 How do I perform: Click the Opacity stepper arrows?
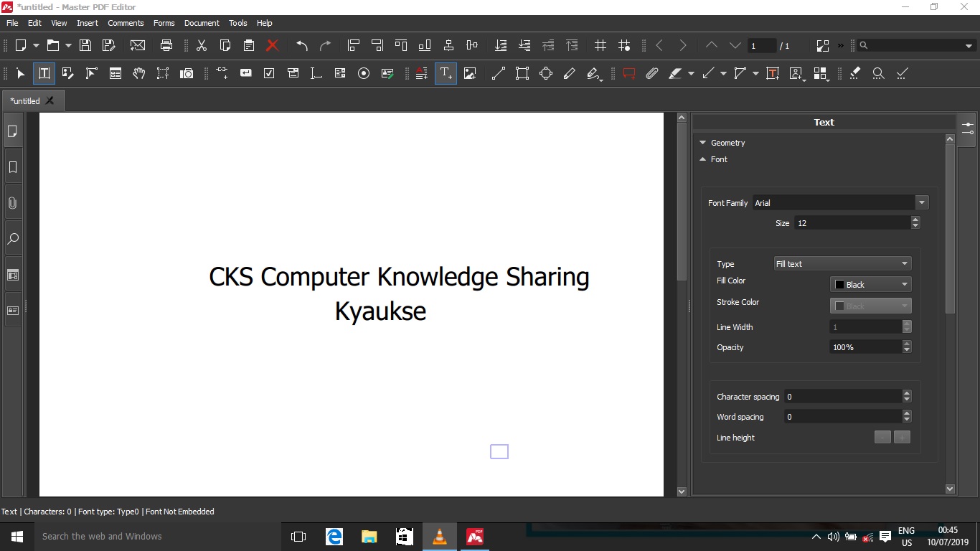[x=907, y=347]
